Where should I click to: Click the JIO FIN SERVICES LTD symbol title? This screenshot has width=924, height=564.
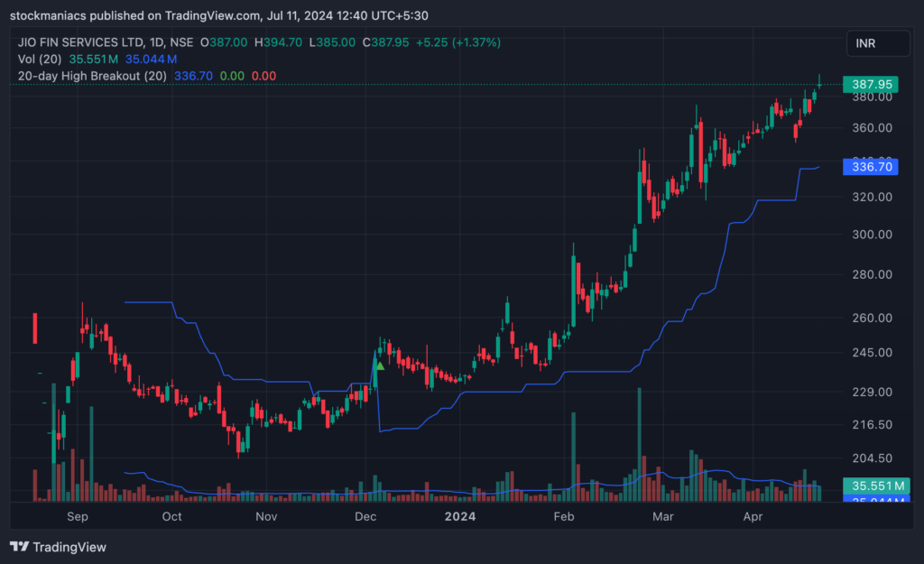click(80, 42)
